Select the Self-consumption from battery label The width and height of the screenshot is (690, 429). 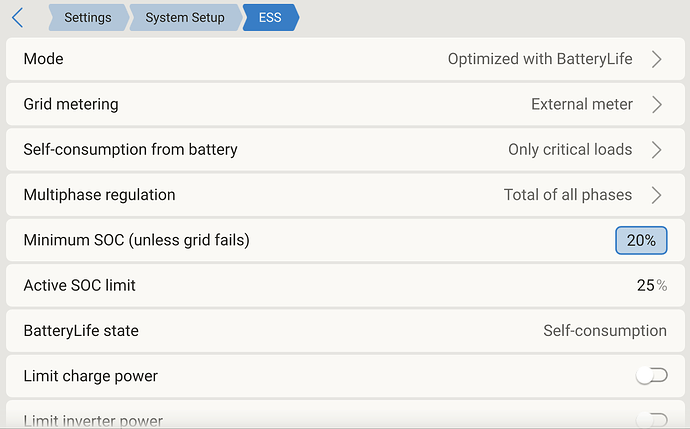[130, 150]
